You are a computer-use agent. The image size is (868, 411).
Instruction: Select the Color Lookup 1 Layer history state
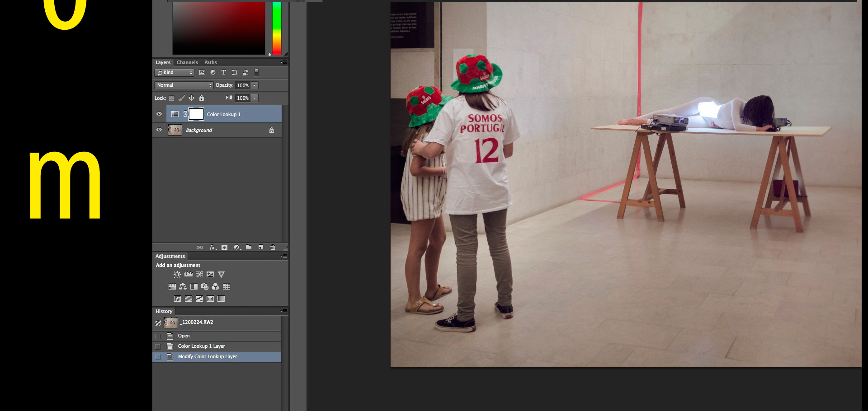pyautogui.click(x=217, y=346)
